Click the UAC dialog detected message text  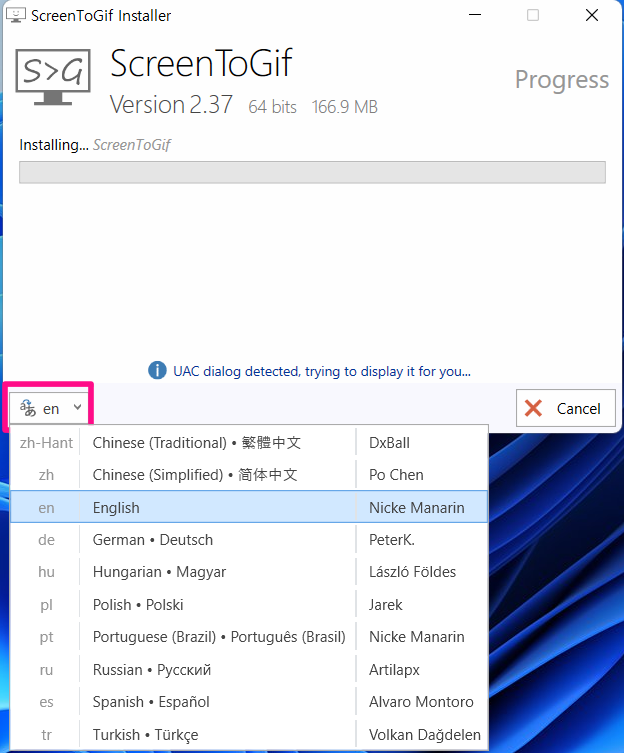(322, 371)
